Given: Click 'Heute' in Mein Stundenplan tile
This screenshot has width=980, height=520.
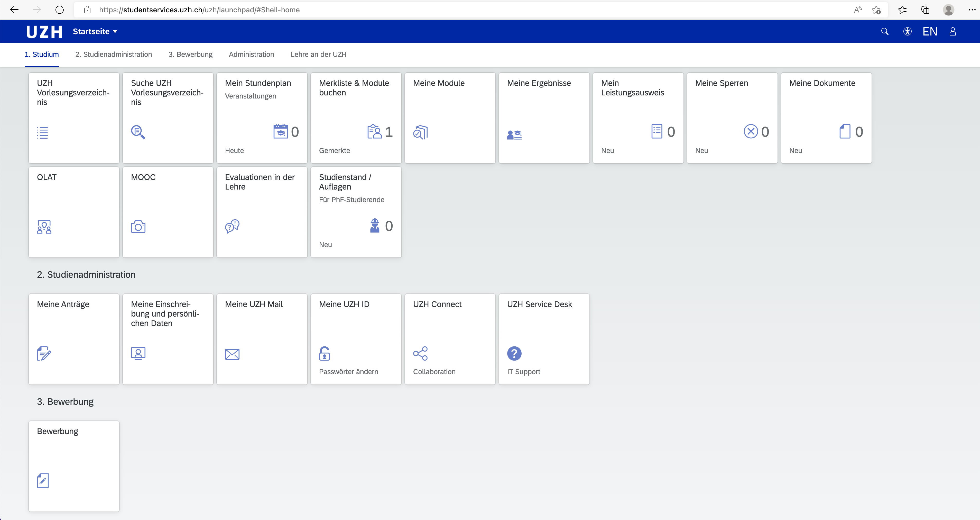Looking at the screenshot, I should 234,150.
